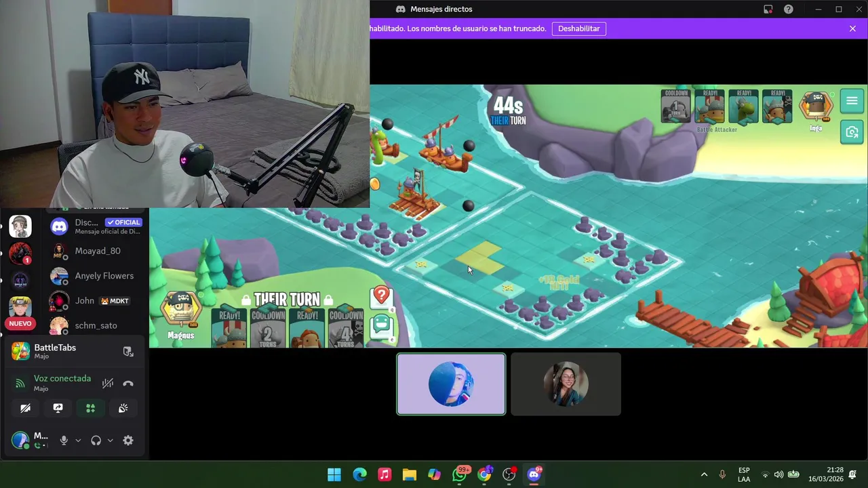Select opponent's Battle Attacker ship card
This screenshot has height=488, width=868.
pyautogui.click(x=710, y=106)
